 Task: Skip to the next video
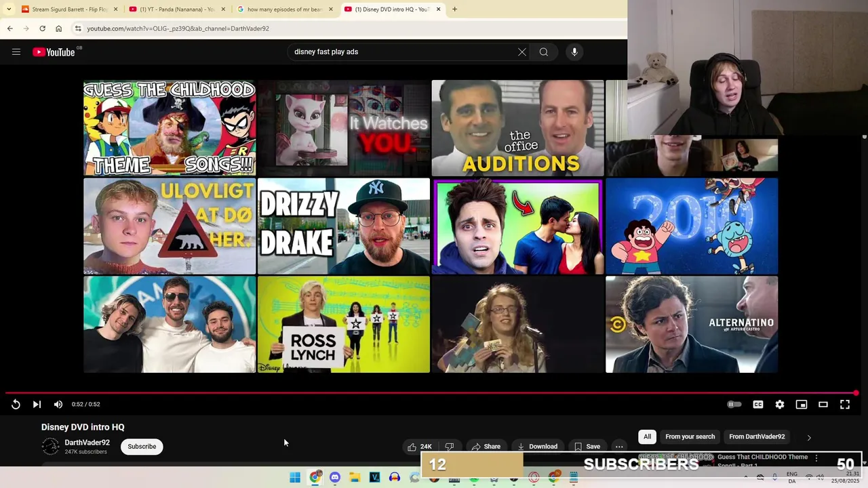(x=37, y=405)
